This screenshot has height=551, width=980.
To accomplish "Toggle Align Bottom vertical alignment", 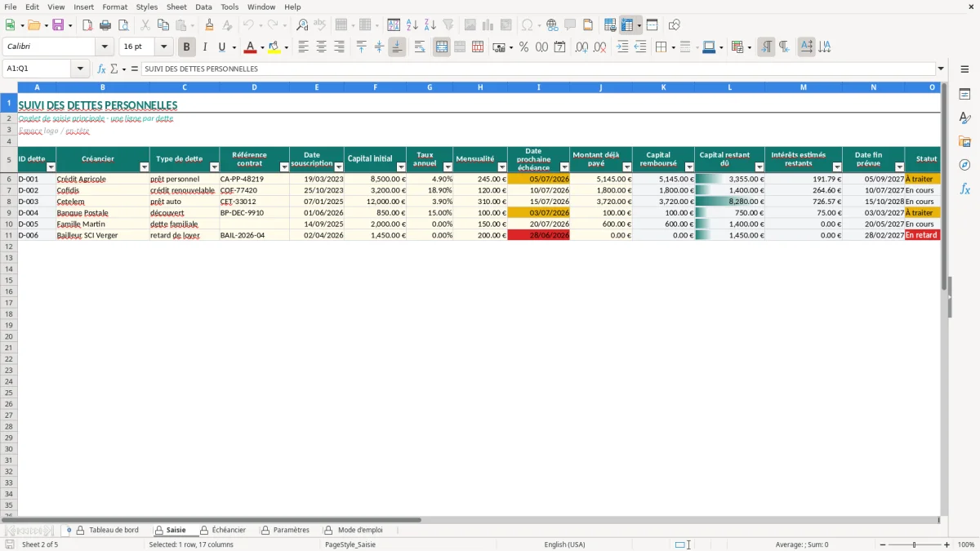I will click(397, 47).
